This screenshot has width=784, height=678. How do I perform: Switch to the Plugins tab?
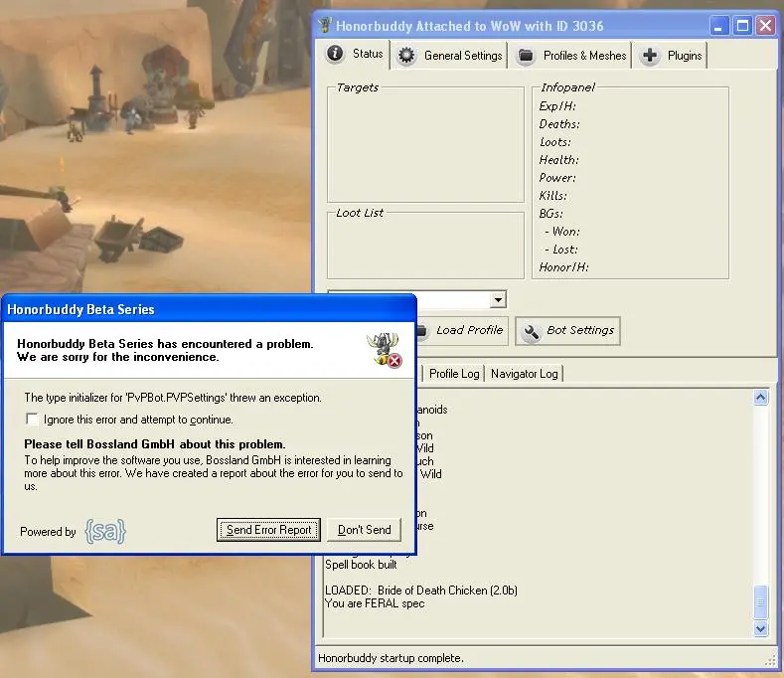(671, 56)
